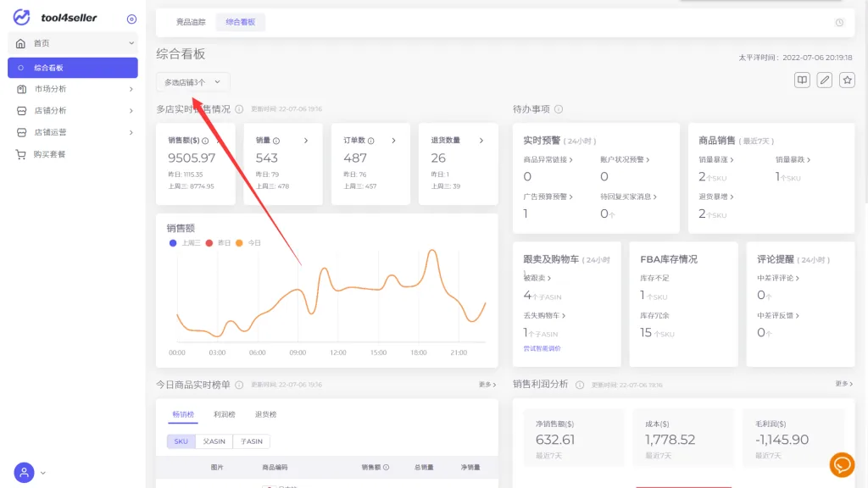Collapse sidebar using circular toggle icon
868x488 pixels.
[x=131, y=19]
